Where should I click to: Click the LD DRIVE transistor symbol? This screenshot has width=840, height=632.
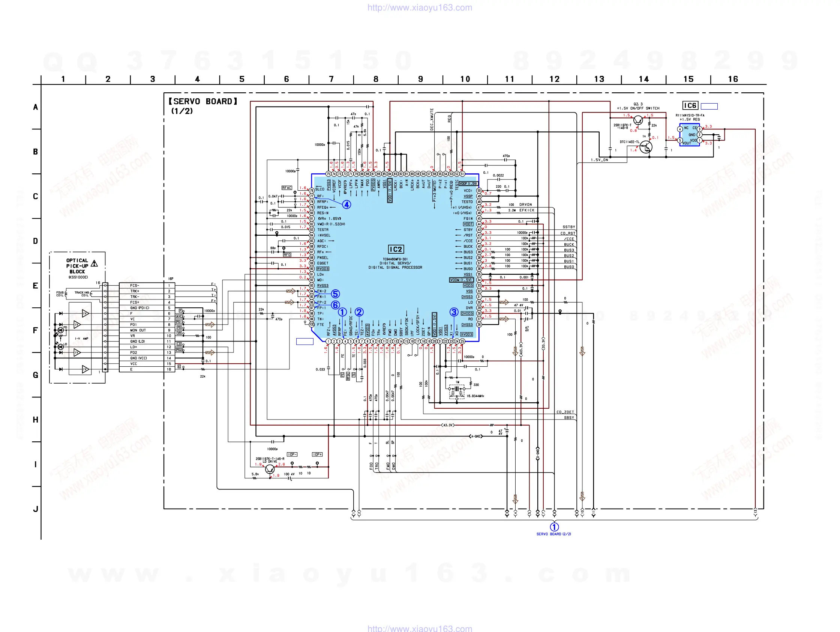click(x=270, y=469)
